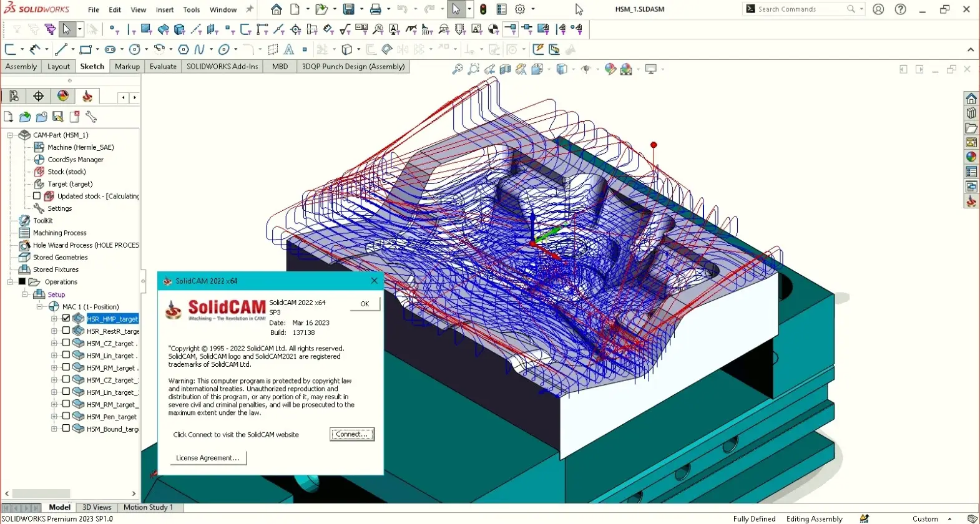Open the Insert menu
Image resolution: width=980 pixels, height=524 pixels.
point(165,10)
